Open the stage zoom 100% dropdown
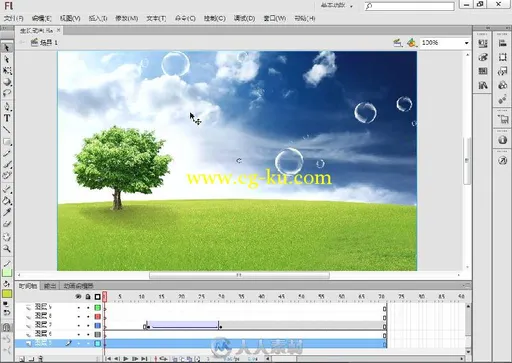This screenshot has height=363, width=512. pyautogui.click(x=466, y=43)
